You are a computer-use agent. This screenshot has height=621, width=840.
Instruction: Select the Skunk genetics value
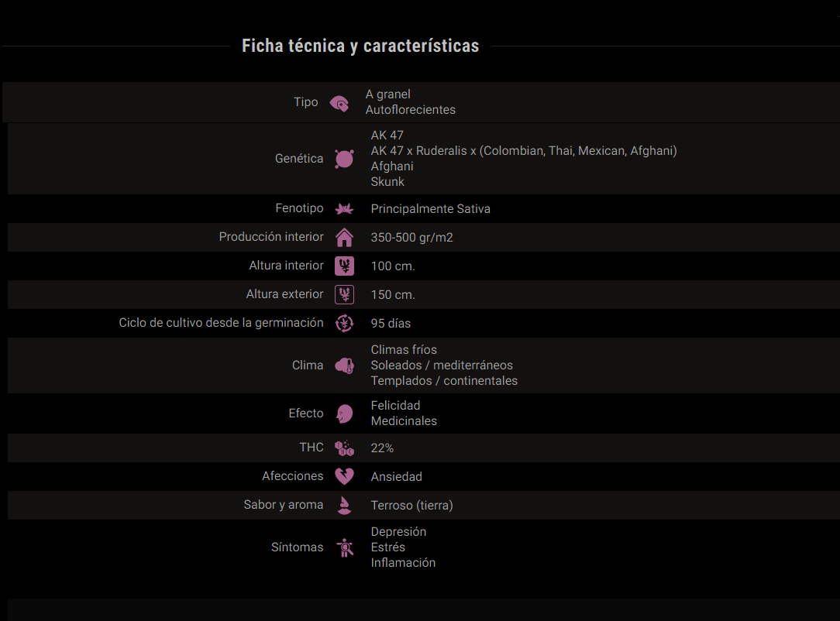pos(387,182)
